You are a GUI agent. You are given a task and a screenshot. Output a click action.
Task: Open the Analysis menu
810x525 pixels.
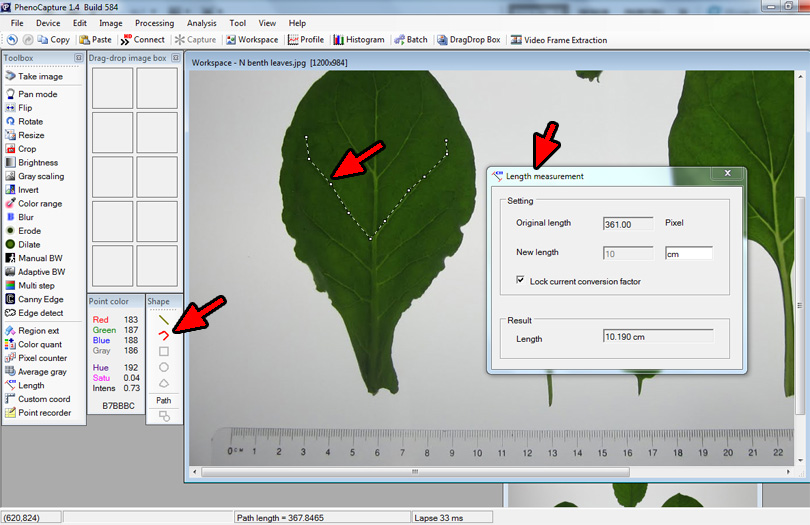[201, 23]
